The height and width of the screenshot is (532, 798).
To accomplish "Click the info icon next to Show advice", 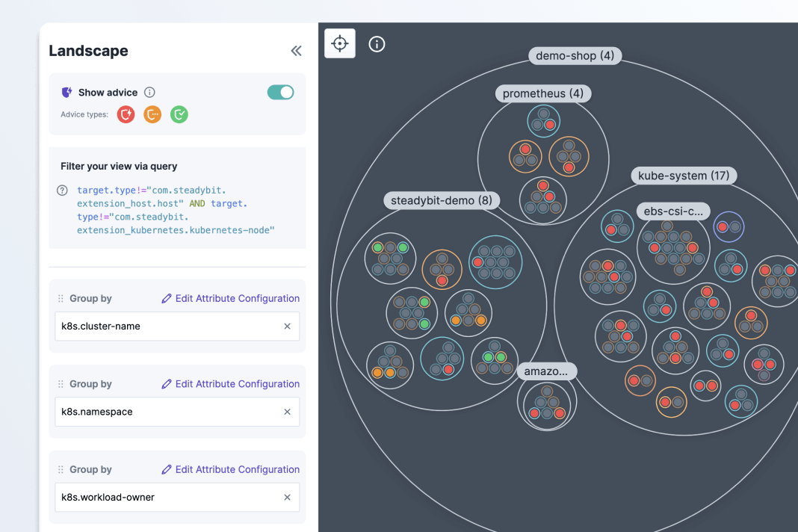I will click(x=149, y=93).
